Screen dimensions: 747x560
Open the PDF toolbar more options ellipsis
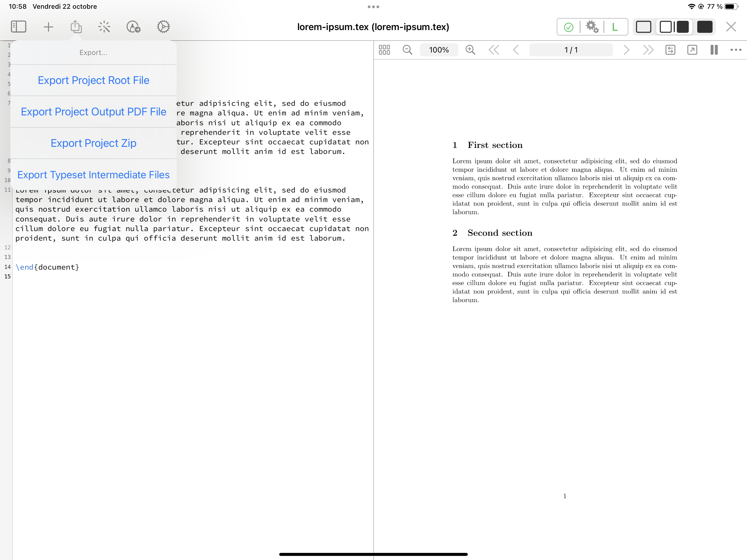coord(736,50)
